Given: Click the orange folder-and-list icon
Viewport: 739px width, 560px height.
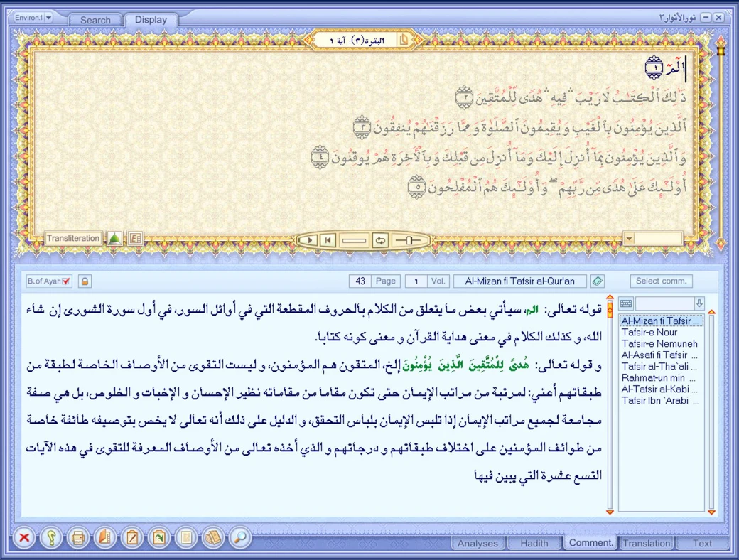Looking at the screenshot, I should (x=105, y=538).
